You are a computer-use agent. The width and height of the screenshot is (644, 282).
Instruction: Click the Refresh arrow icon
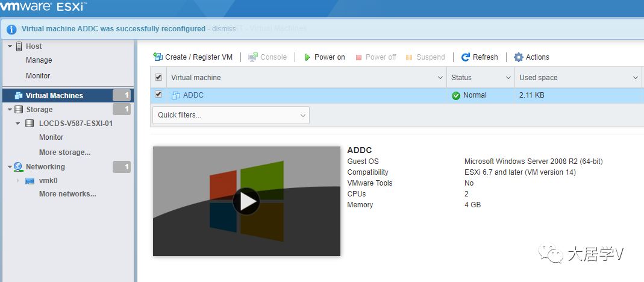pyautogui.click(x=465, y=57)
